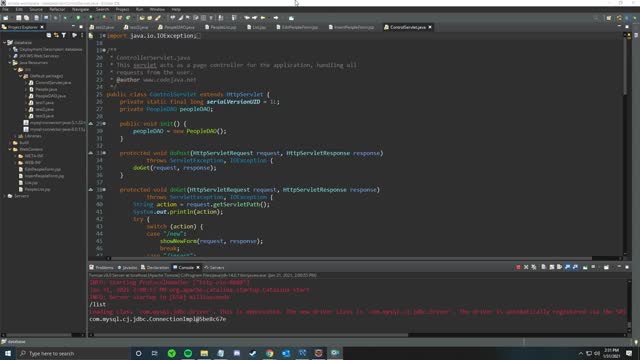Open the Problems view tab

click(x=101, y=267)
